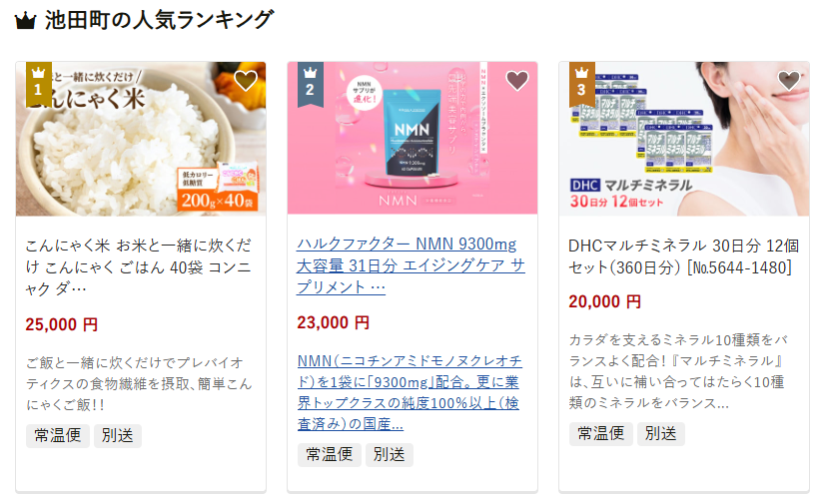The width and height of the screenshot is (822, 504).
Task: Toggle heart on NMN supplement card
Action: [x=517, y=80]
